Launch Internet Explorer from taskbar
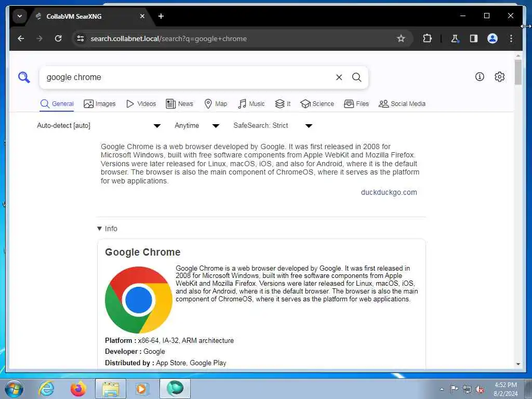This screenshot has height=399, width=532. tap(46, 389)
